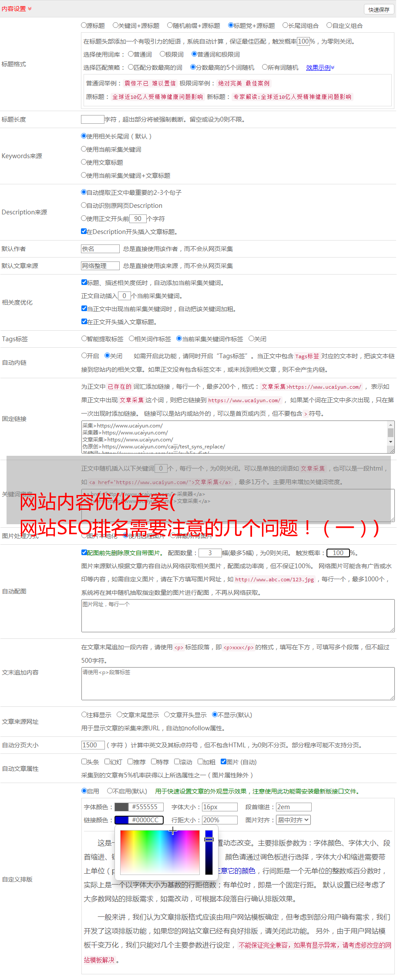Click the trigger probability input in title format
Image resolution: width=397 pixels, height=980 pixels.
303,41
